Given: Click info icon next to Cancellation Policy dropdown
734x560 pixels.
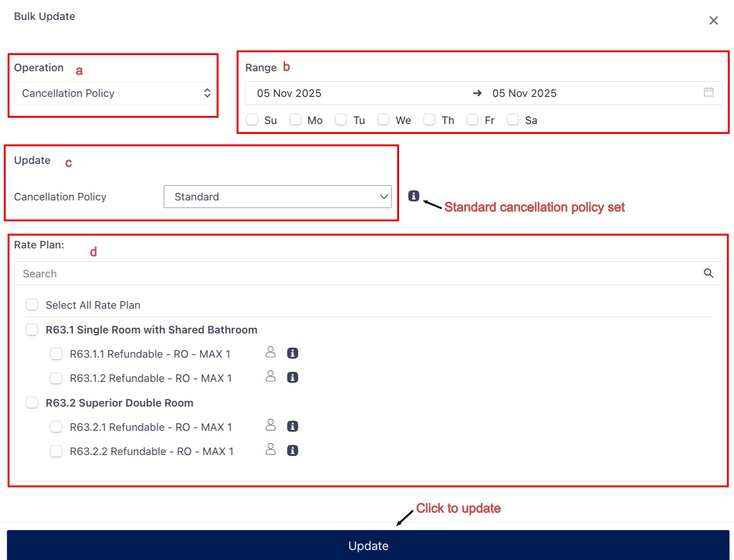Looking at the screenshot, I should coord(413,196).
